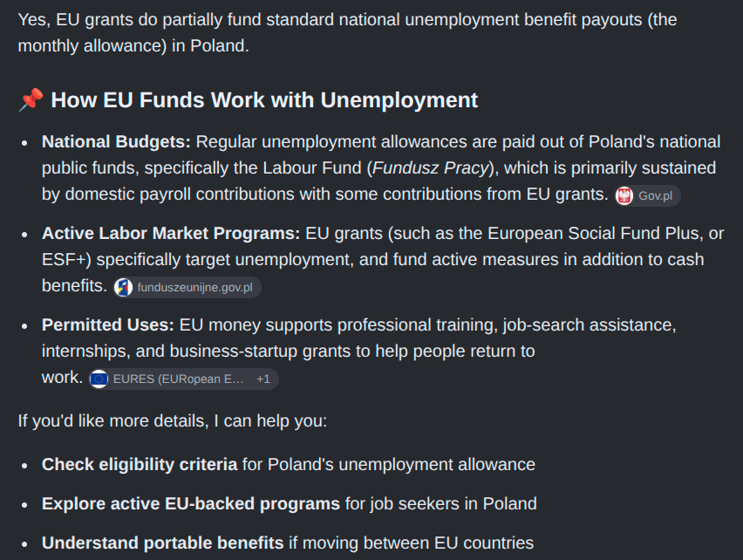Click bullet before Check eligibility criteria
This screenshot has height=560, width=743.
tap(24, 466)
